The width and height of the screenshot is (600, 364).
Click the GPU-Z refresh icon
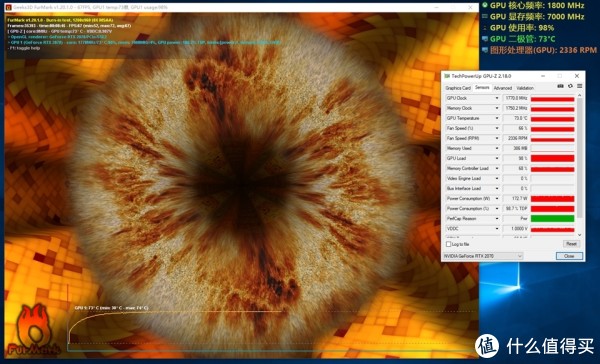click(x=570, y=87)
